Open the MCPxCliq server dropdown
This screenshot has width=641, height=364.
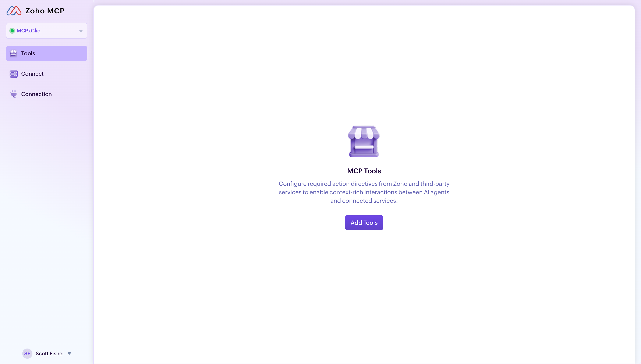pyautogui.click(x=46, y=31)
